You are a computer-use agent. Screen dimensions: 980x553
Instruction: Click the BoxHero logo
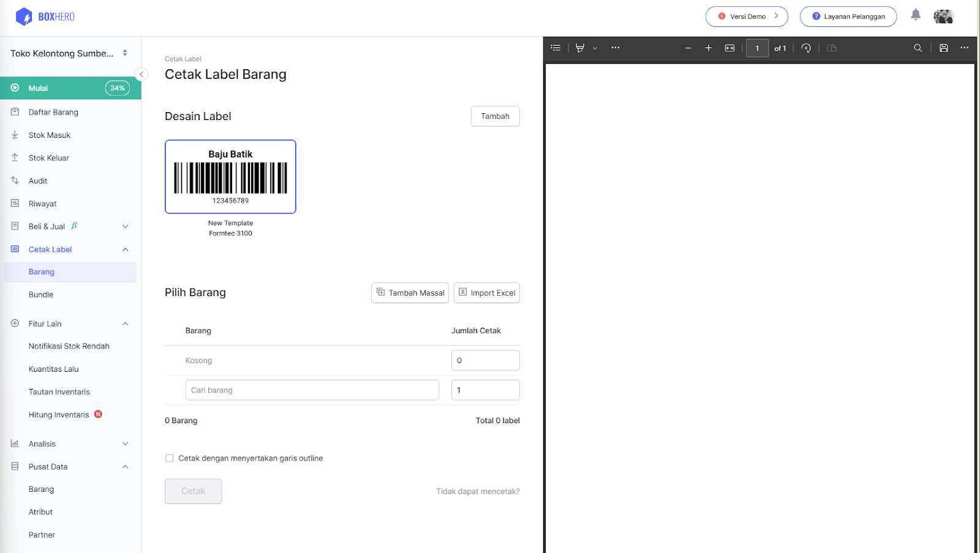(x=45, y=17)
